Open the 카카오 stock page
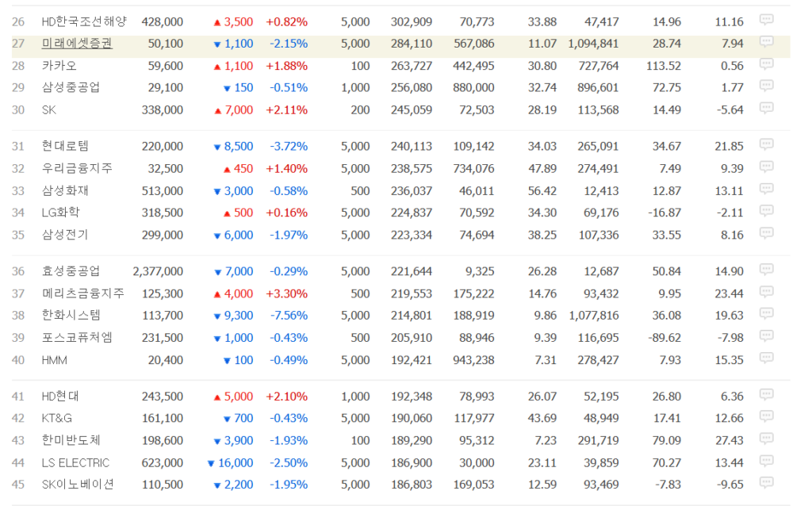The height and width of the screenshot is (506, 812). (x=59, y=66)
